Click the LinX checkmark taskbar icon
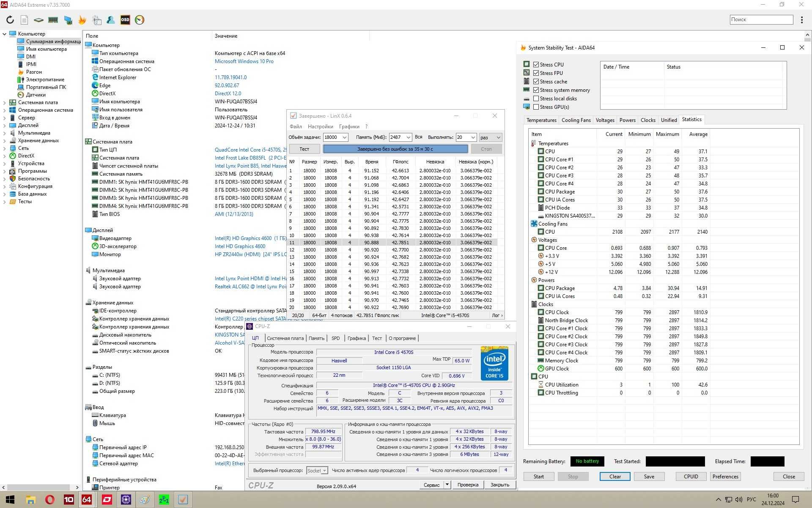Screen dimensions: 812x508 pyautogui.click(x=183, y=500)
